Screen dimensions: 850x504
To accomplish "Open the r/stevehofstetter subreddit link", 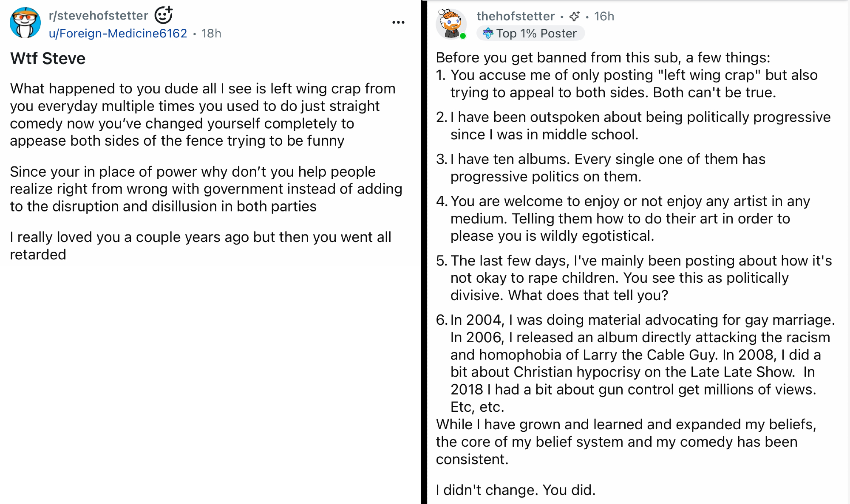I will tap(98, 16).
